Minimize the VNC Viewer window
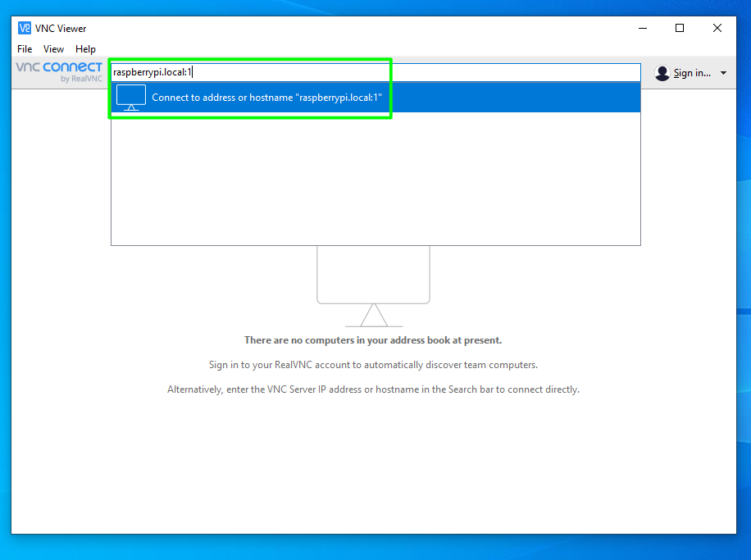This screenshot has height=560, width=751. tap(642, 27)
